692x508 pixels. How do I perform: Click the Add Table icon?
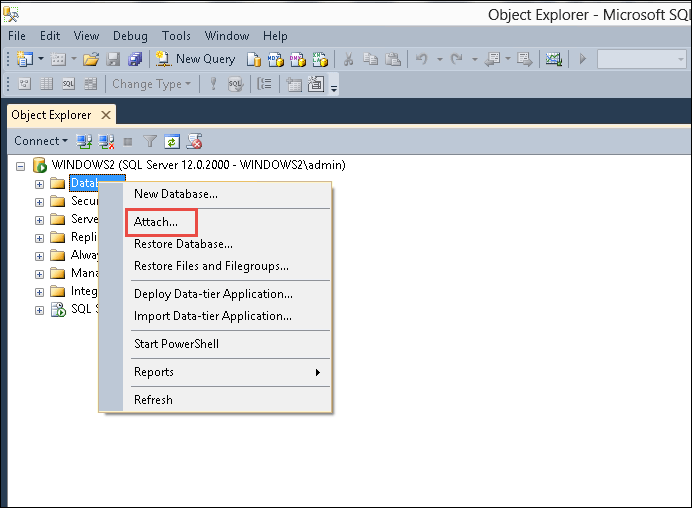[x=293, y=84]
